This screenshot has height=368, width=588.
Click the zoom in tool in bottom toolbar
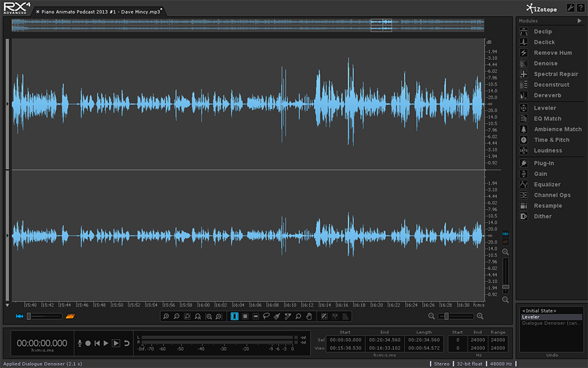pos(166,317)
